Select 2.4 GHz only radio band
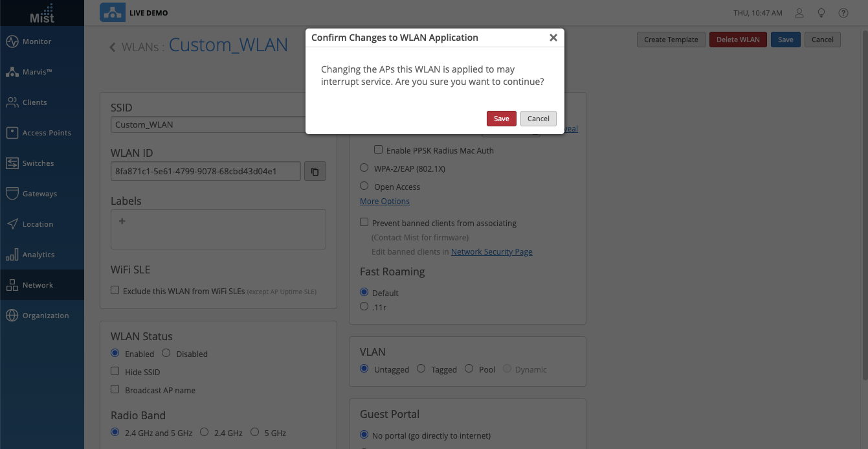 pyautogui.click(x=205, y=432)
